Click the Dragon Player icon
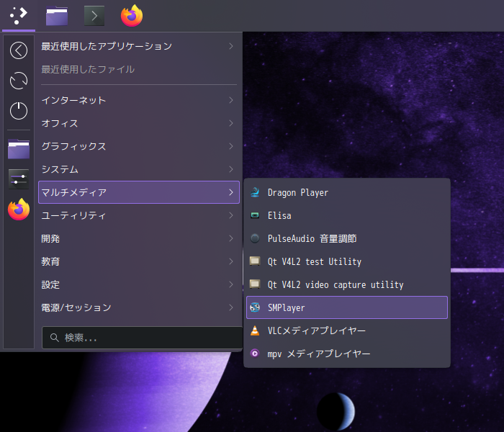 (255, 192)
